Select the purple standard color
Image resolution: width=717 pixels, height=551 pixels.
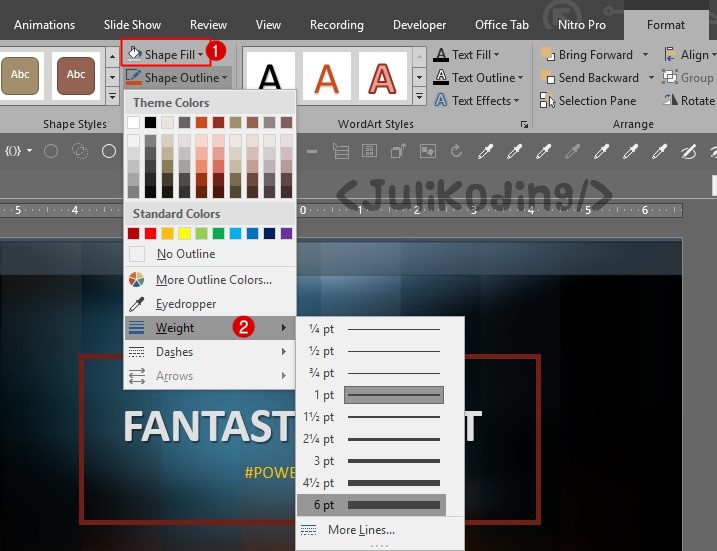coord(286,234)
